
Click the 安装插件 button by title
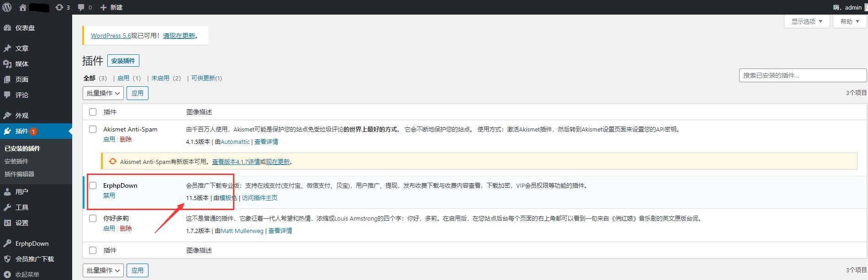tap(123, 61)
